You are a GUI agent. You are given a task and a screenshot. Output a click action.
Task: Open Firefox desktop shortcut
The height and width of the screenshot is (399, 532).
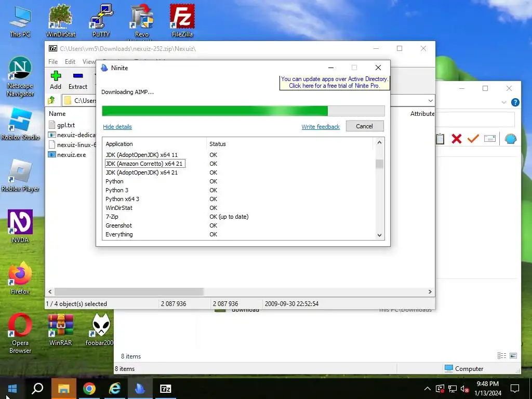(20, 278)
